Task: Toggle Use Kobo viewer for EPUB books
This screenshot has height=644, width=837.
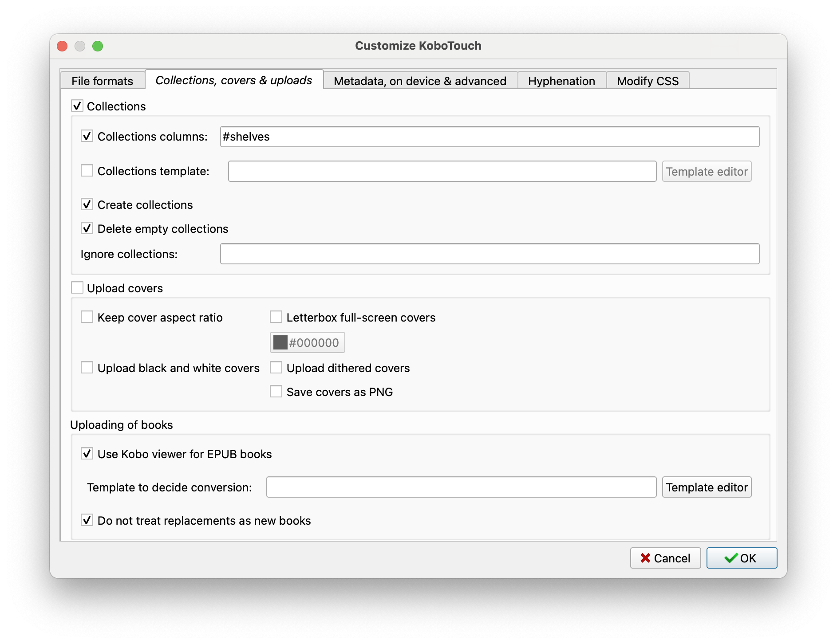Action: click(x=87, y=454)
